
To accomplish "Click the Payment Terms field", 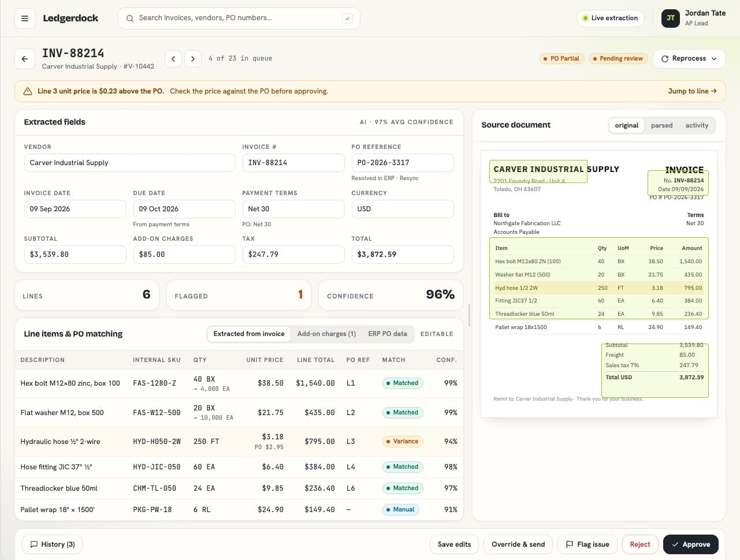I will pos(293,209).
